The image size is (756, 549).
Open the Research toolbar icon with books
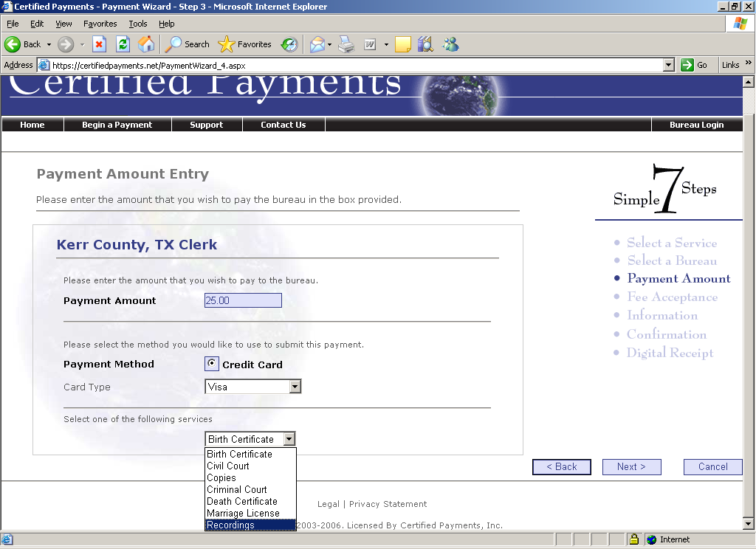[425, 44]
